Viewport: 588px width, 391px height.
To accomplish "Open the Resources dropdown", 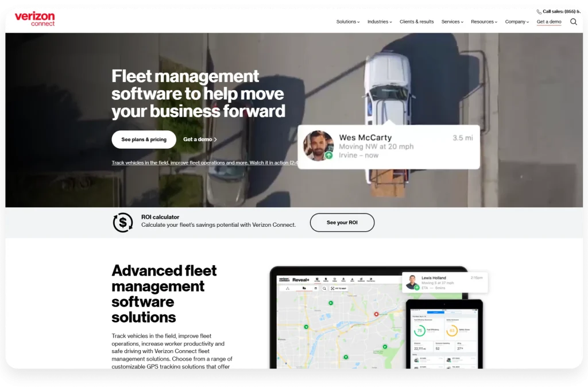I will tap(484, 22).
